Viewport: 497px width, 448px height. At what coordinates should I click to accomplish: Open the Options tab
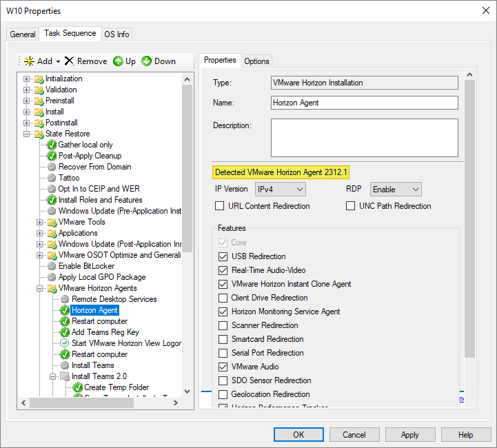tap(256, 61)
